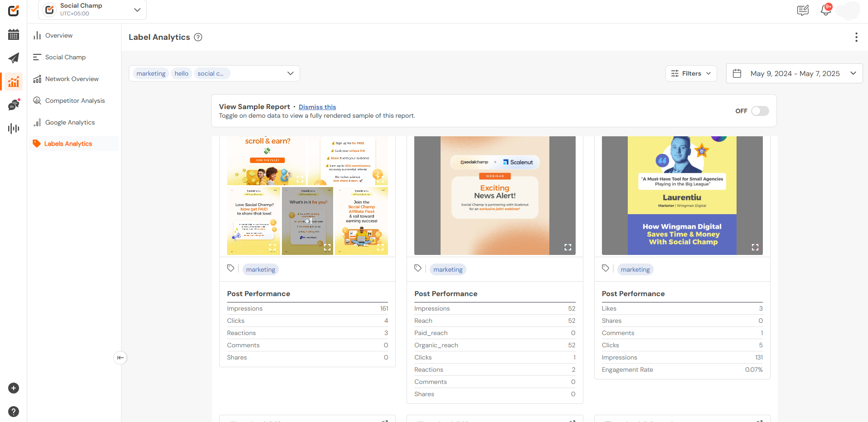Open the feedback note icon in top bar

[803, 10]
